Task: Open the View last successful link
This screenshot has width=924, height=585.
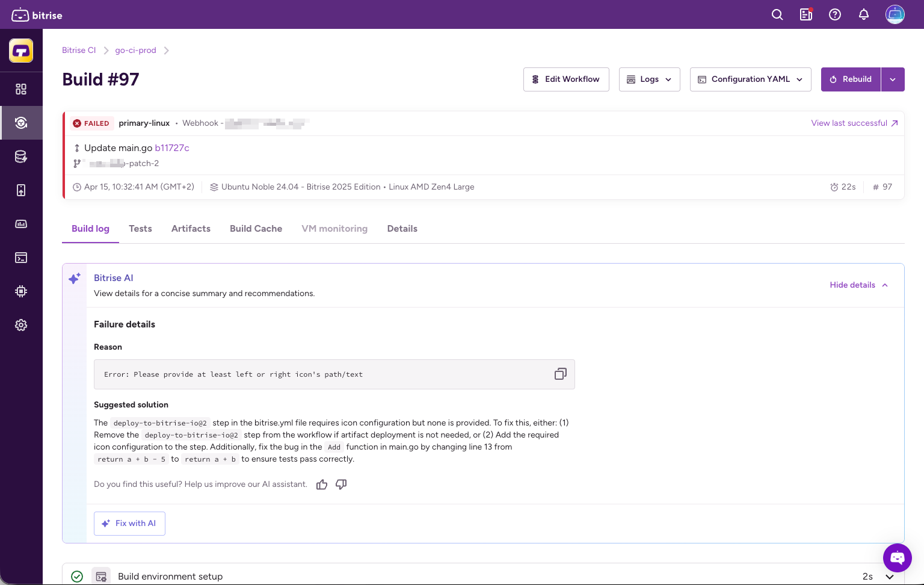Action: [x=854, y=123]
